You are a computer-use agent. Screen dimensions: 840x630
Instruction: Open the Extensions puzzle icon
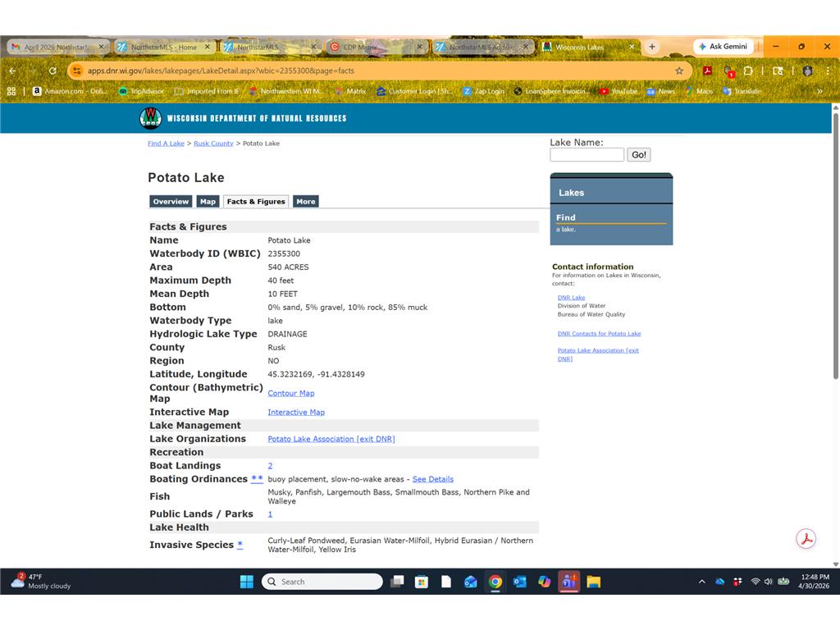point(748,71)
